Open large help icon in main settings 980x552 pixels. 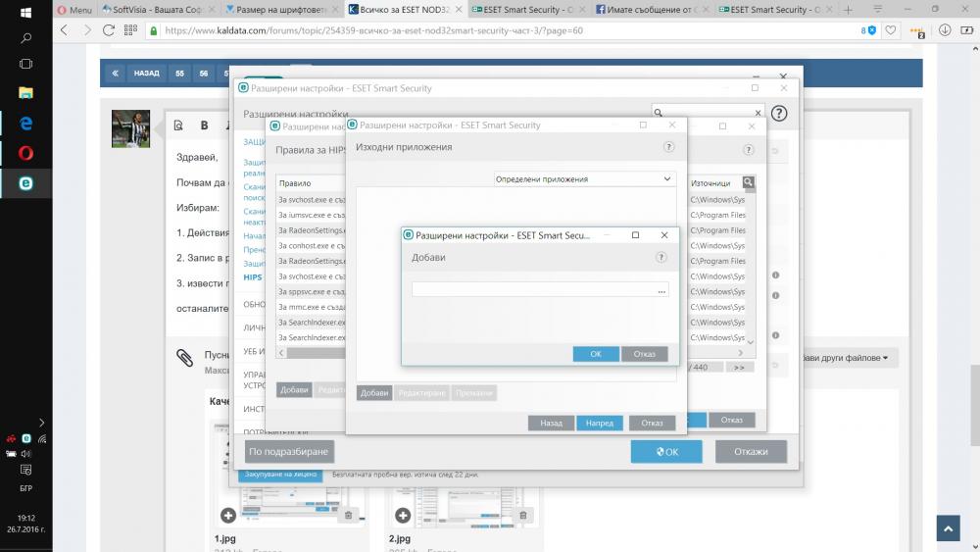[779, 113]
